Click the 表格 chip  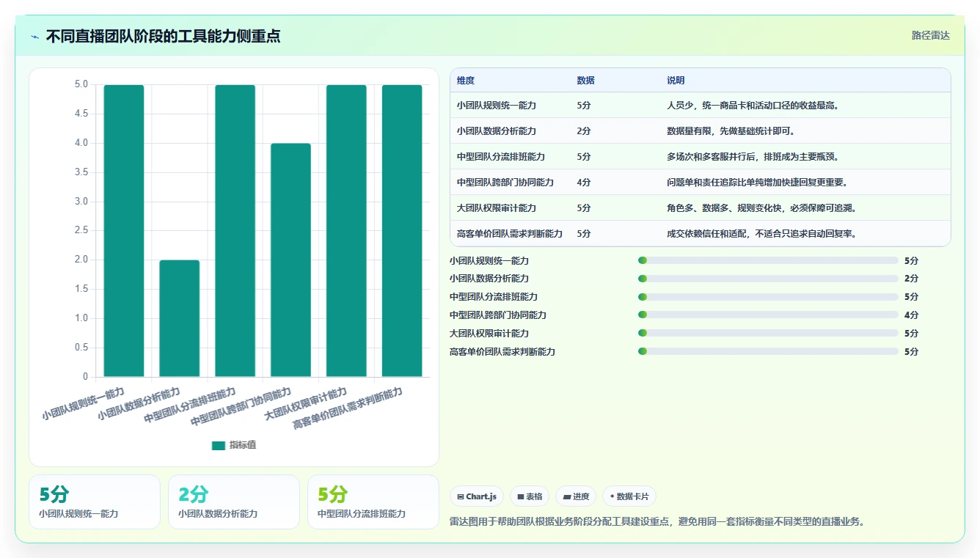pos(530,496)
